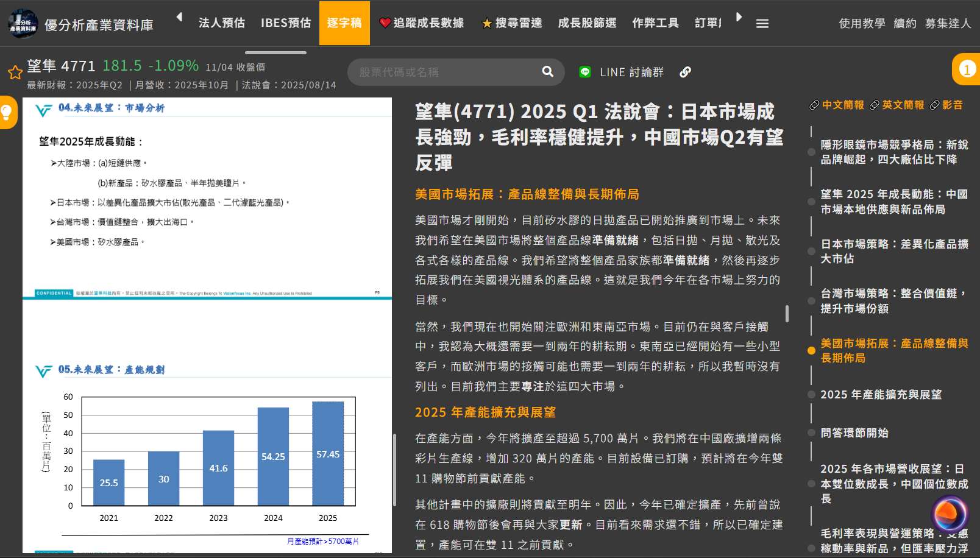
Task: Click the search magnifier icon
Action: point(547,72)
